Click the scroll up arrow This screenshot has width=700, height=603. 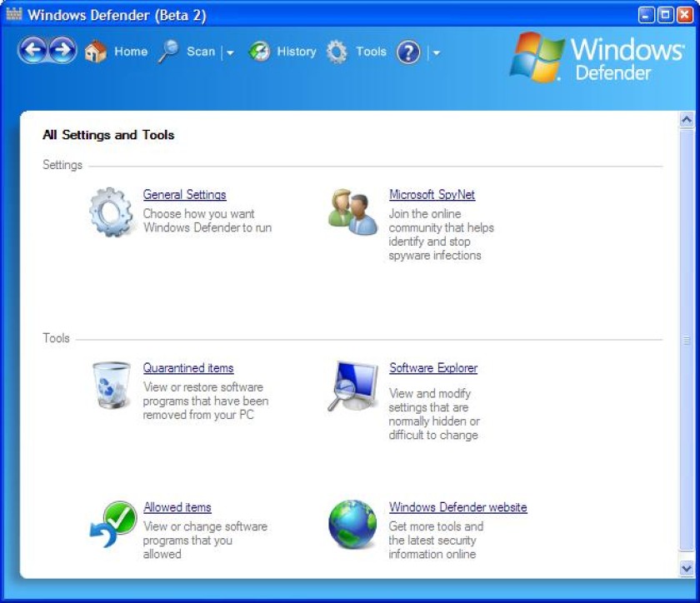686,119
